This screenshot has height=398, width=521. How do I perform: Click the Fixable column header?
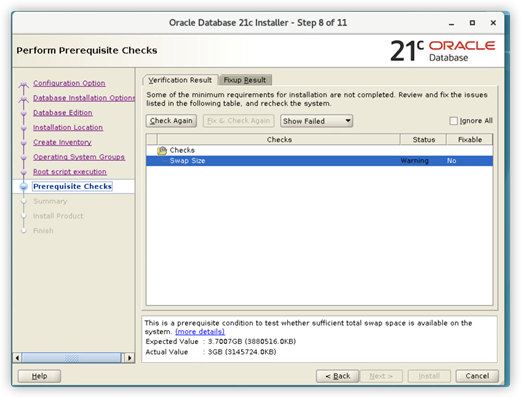tap(470, 139)
